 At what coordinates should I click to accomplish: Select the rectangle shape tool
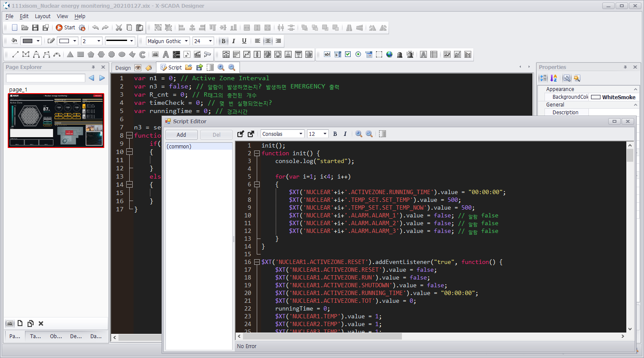[x=81, y=54]
